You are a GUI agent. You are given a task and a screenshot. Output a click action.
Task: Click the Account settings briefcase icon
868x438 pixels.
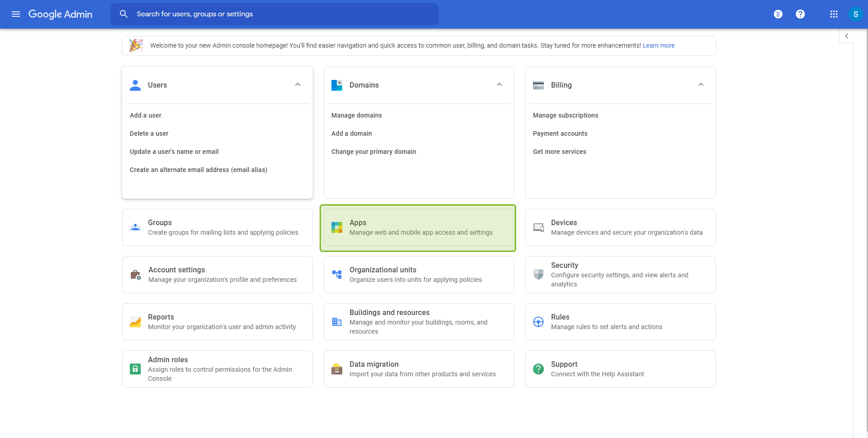coord(136,275)
